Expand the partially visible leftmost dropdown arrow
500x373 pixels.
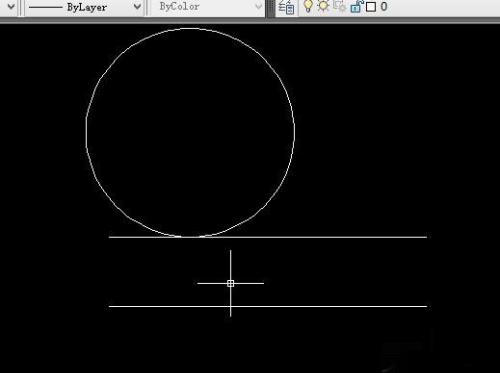pyautogui.click(x=11, y=7)
